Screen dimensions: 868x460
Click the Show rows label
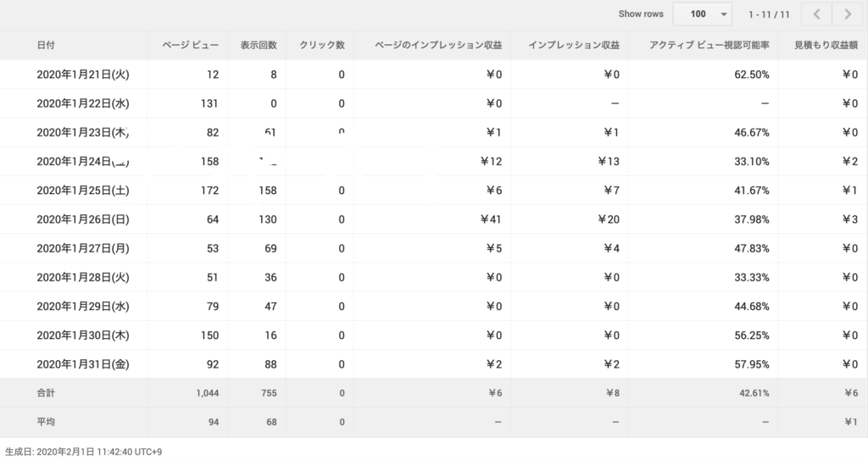[641, 14]
